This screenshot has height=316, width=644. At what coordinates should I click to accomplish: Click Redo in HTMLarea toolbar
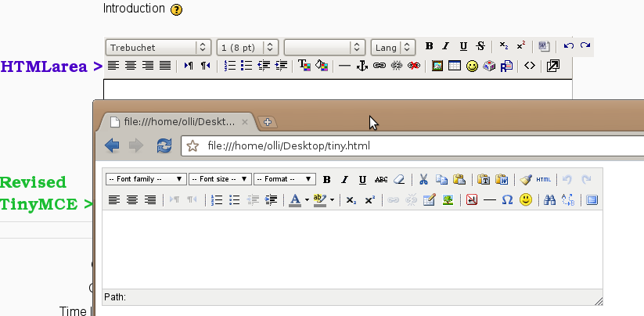(585, 45)
